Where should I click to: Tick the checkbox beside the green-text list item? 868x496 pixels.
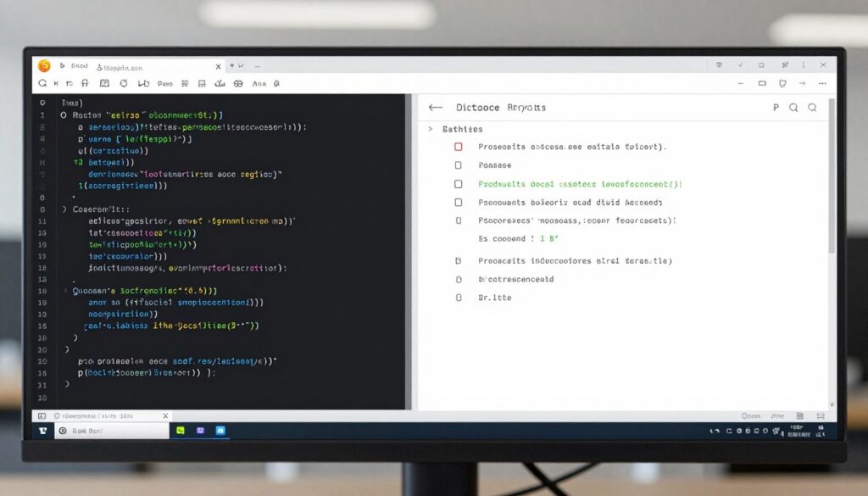pos(459,184)
